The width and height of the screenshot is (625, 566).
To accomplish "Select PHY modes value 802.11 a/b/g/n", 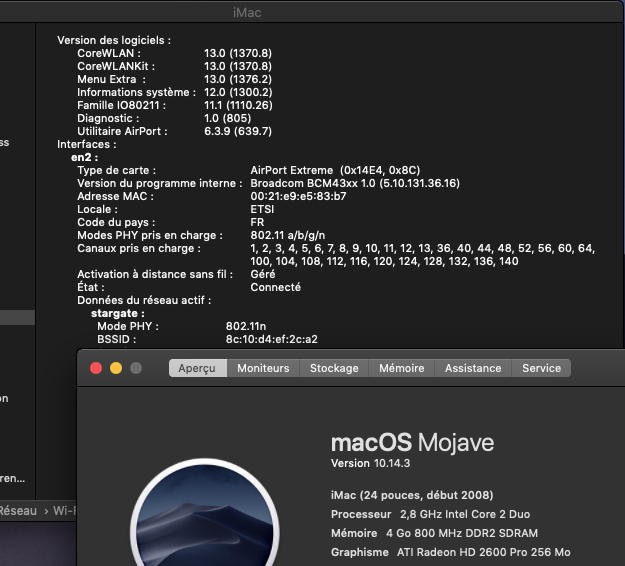I will 288,235.
